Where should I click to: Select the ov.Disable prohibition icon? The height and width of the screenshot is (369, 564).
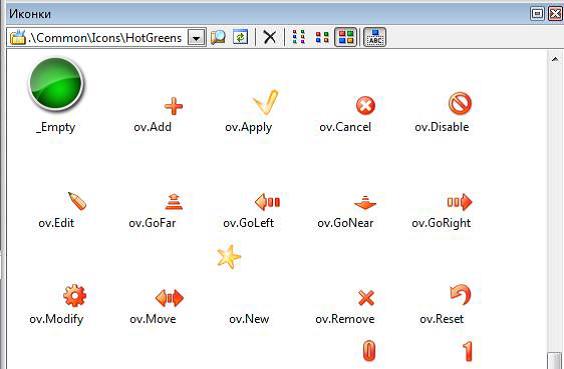[460, 103]
